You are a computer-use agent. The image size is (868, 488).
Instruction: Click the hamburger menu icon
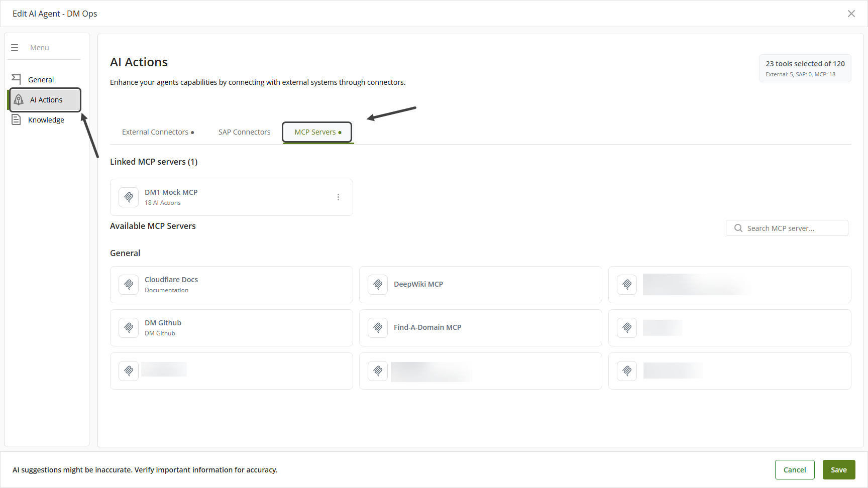[x=15, y=48]
